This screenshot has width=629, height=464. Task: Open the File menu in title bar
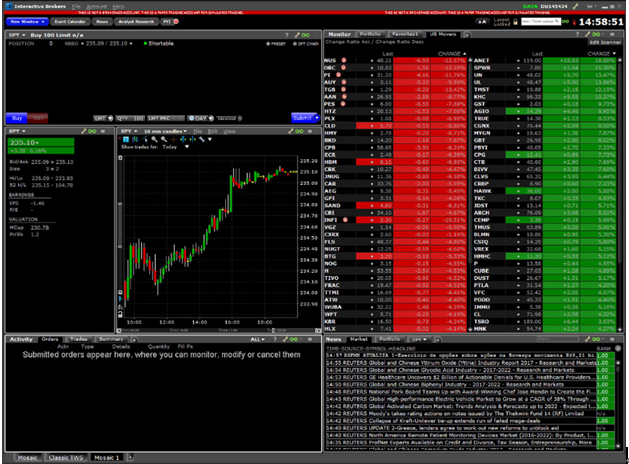click(x=76, y=6)
